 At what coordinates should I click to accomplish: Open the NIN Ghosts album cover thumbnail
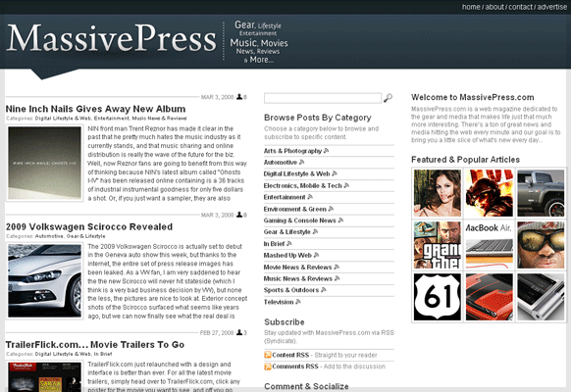click(x=45, y=164)
